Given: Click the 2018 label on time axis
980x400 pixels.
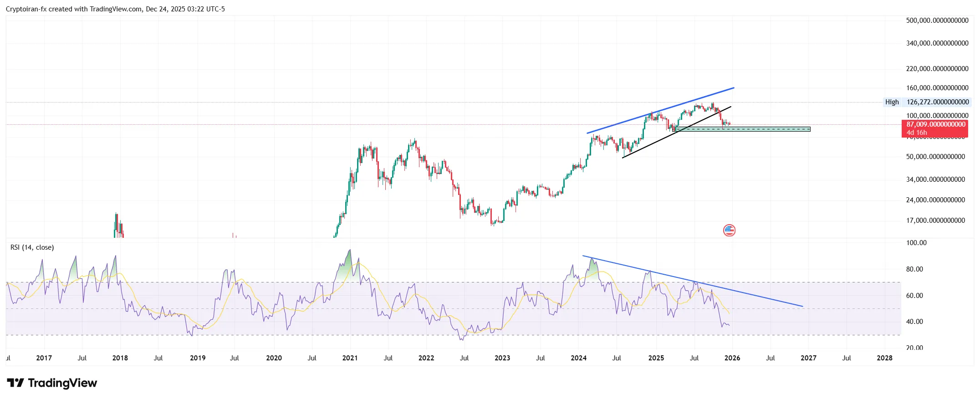Looking at the screenshot, I should 120,358.
